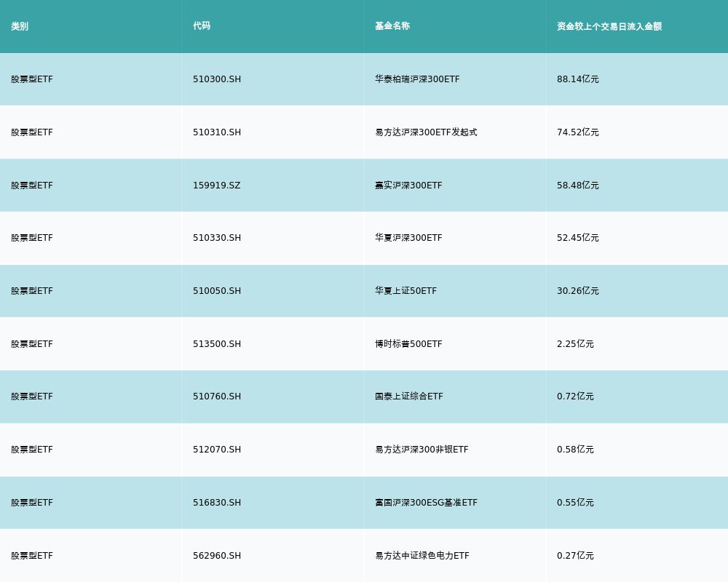Image resolution: width=728 pixels, height=582 pixels.
Task: Click the 88.14亿元 inflow amount
Action: (x=578, y=79)
